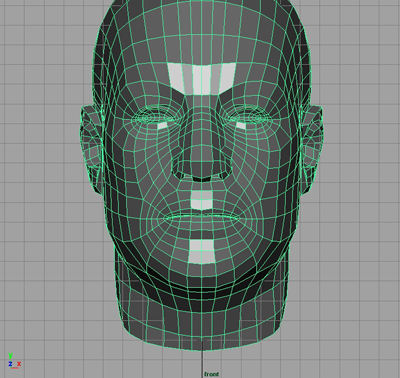This screenshot has height=378, width=400.
Task: Select the highlighted face under right eye
Action: pyautogui.click(x=241, y=126)
